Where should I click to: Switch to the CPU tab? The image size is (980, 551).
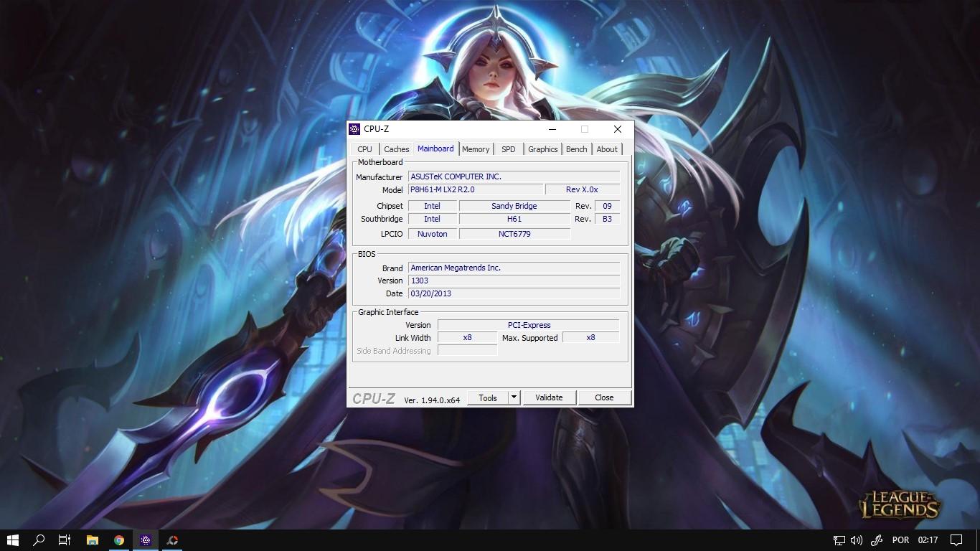coord(365,149)
